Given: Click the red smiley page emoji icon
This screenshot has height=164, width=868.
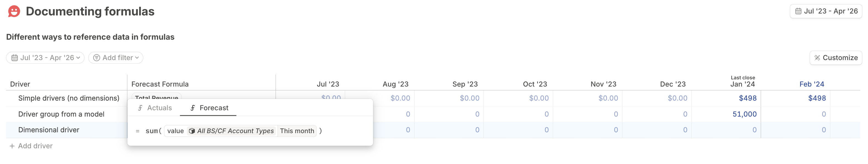Looking at the screenshot, I should 14,11.
